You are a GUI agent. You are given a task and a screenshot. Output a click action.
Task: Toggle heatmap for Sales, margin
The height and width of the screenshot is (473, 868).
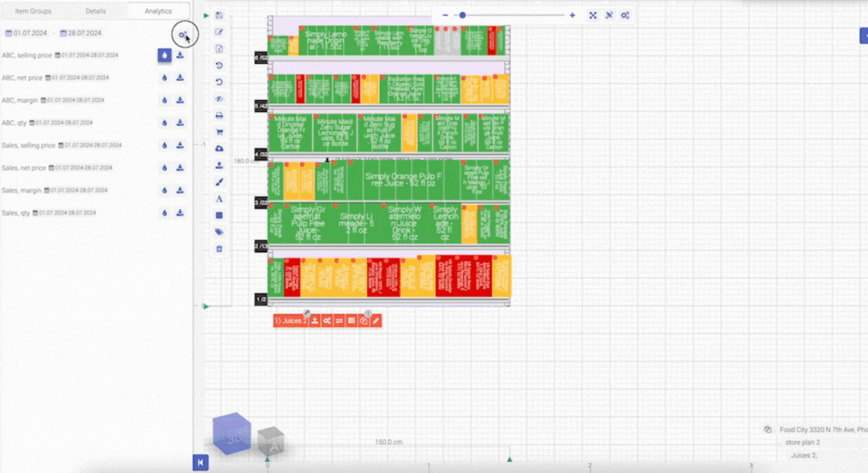pyautogui.click(x=164, y=190)
